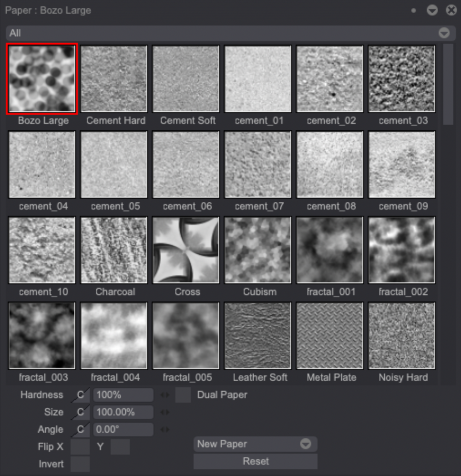This screenshot has width=461, height=476.
Task: Enable the Invert checkbox
Action: 80,464
